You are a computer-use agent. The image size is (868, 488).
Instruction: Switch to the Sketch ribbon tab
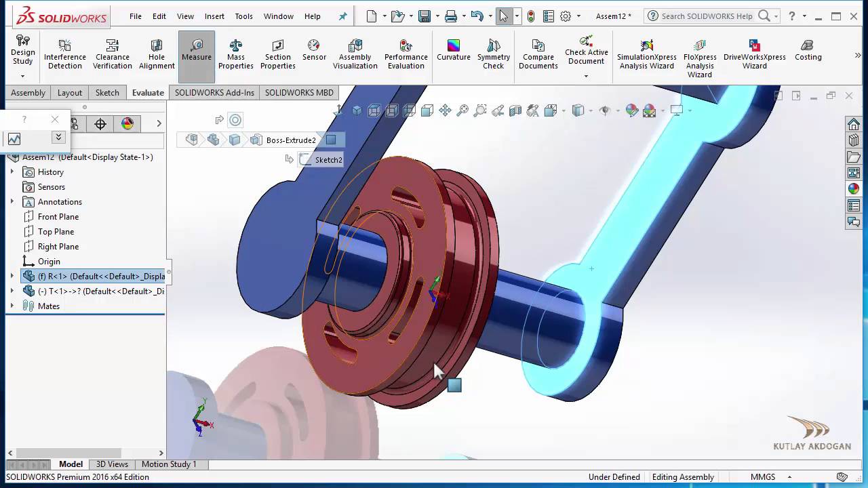tap(107, 93)
